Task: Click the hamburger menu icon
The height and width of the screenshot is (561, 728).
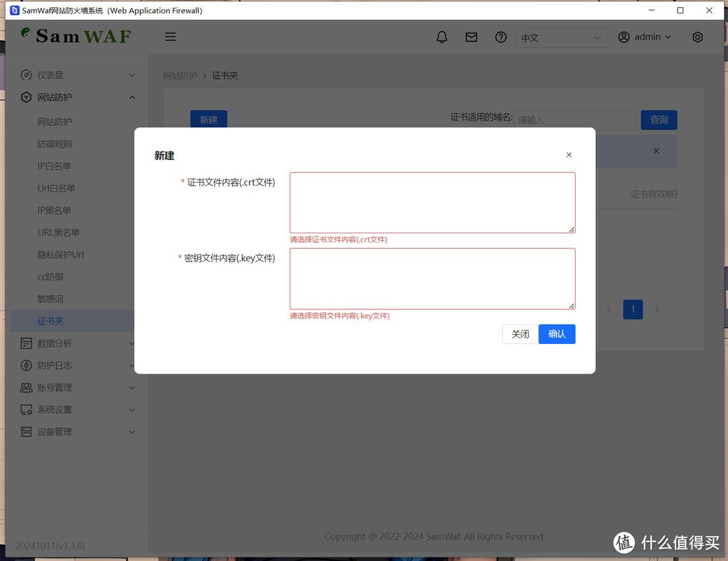Action: coord(170,36)
